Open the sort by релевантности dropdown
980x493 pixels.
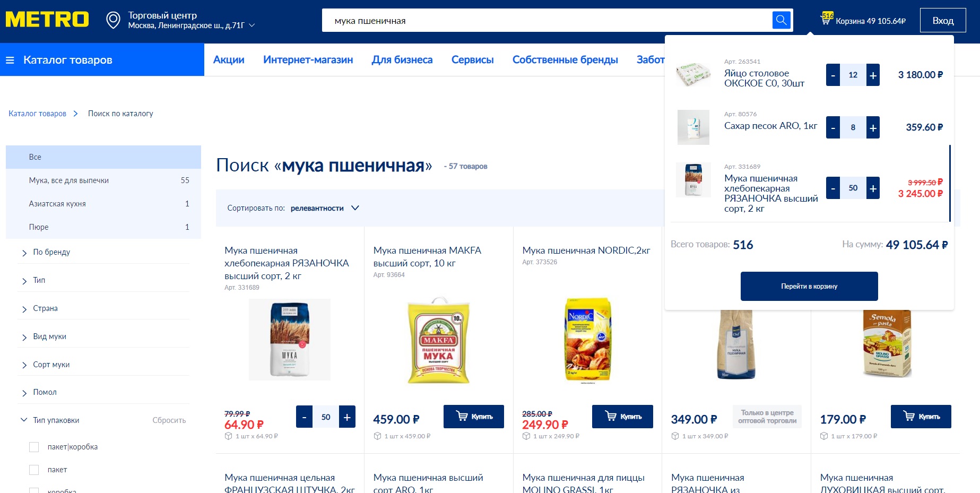click(x=325, y=208)
